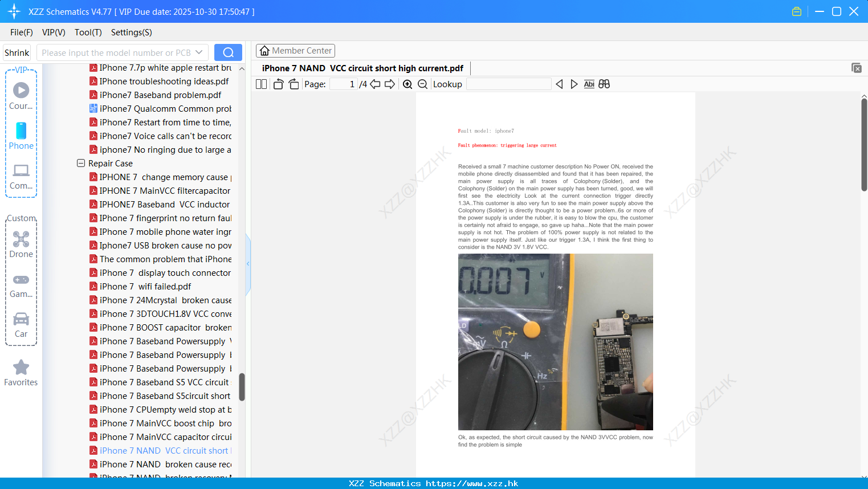Open File(F) menu
Image resolution: width=868 pixels, height=489 pixels.
pyautogui.click(x=22, y=32)
